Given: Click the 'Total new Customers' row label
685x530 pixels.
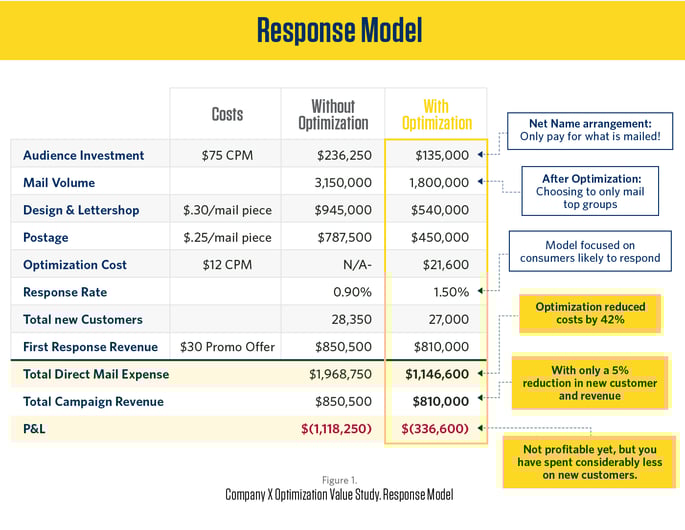Looking at the screenshot, I should [x=83, y=319].
